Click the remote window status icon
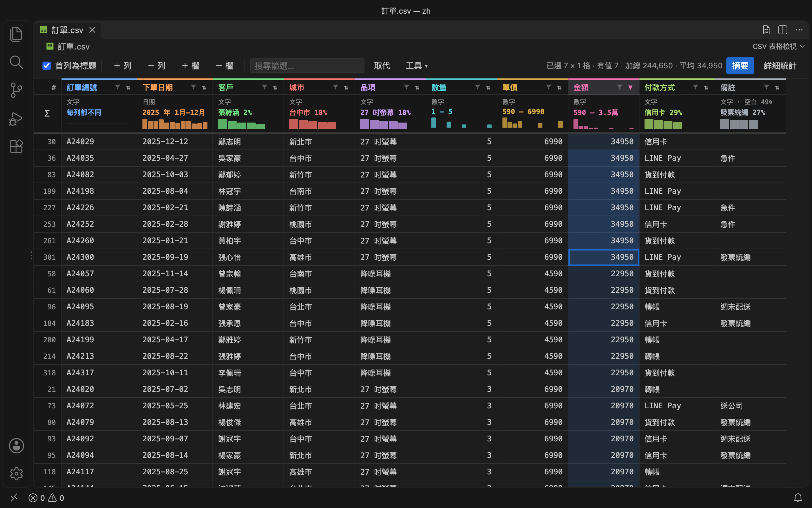812x508 pixels. [x=14, y=498]
